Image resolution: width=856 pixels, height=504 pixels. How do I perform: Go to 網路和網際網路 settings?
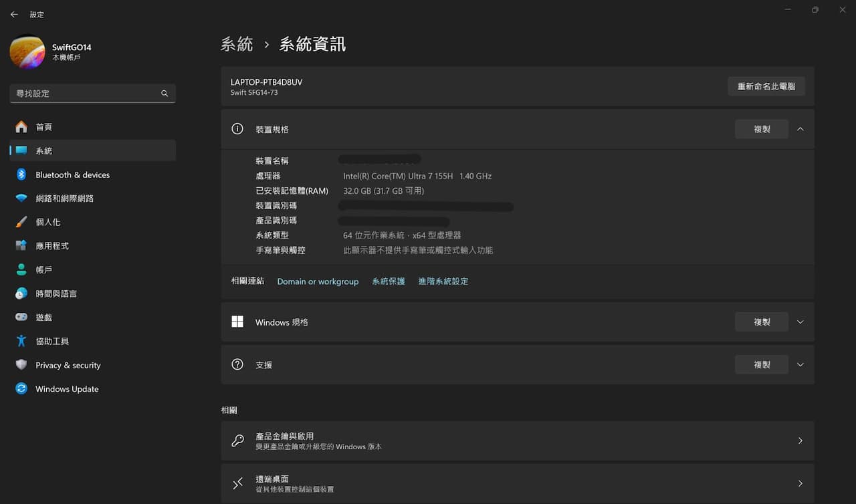pyautogui.click(x=93, y=199)
